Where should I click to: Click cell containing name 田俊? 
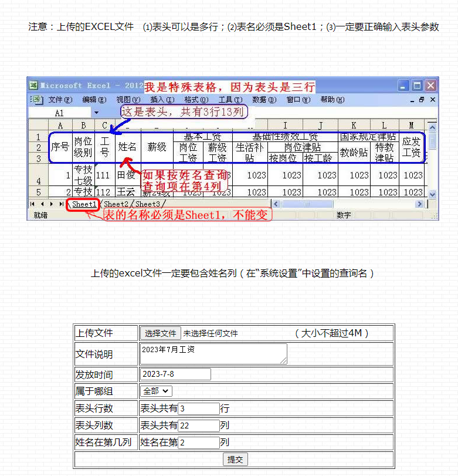coord(128,175)
